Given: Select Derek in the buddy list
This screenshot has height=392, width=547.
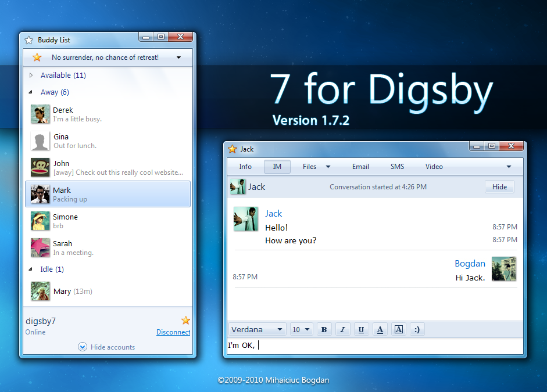Looking at the screenshot, I should point(108,114).
